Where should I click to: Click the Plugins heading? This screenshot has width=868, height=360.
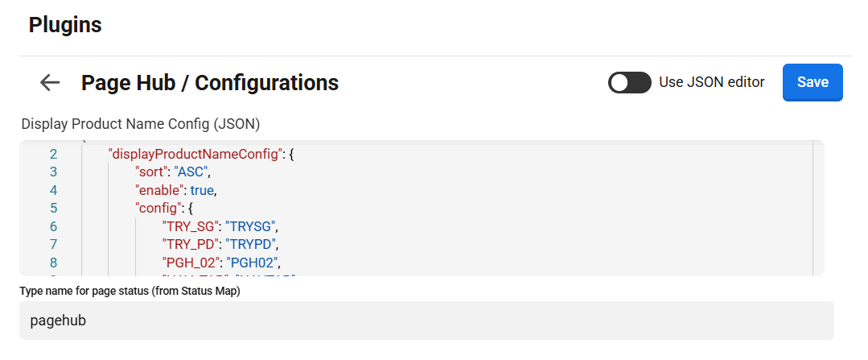pos(65,25)
